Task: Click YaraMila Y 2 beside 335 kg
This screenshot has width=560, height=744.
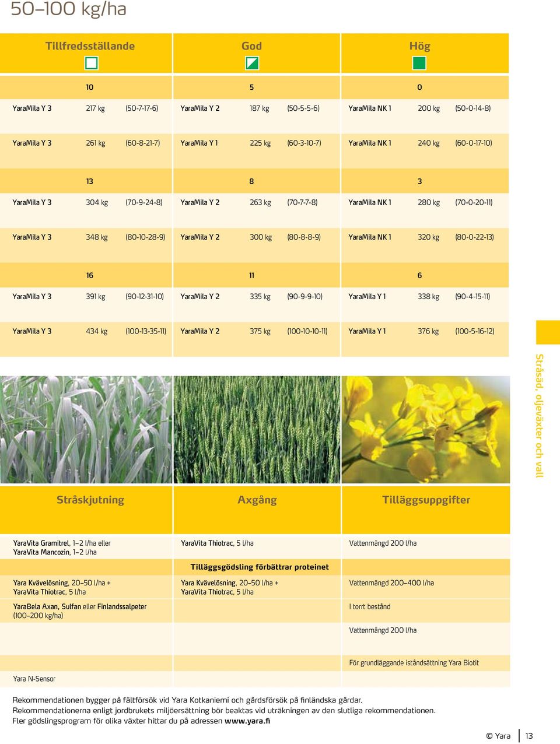Action: click(x=200, y=297)
